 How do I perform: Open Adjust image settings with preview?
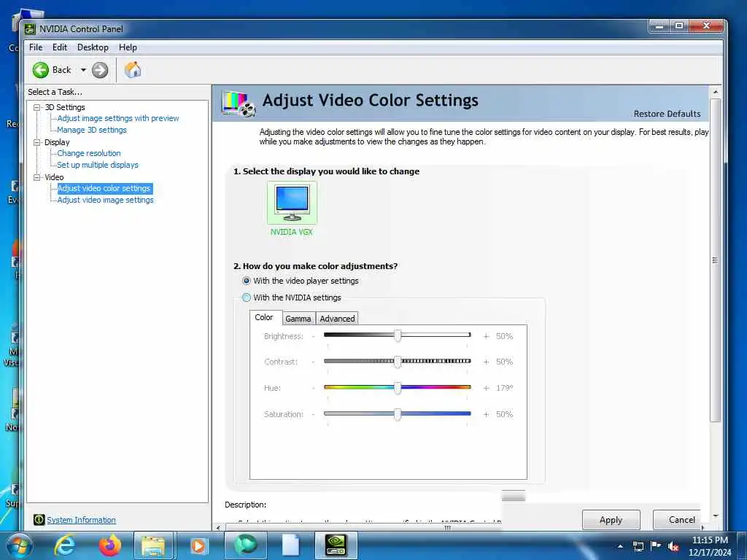click(117, 118)
